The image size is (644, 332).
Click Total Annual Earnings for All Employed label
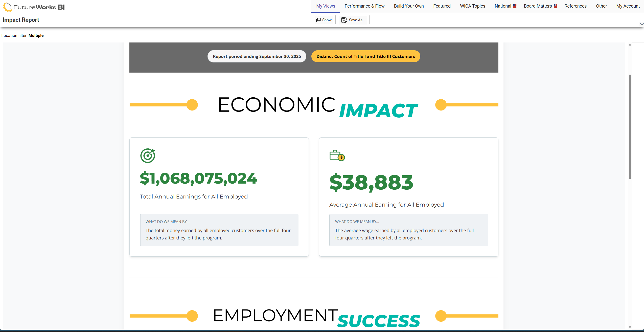click(194, 196)
